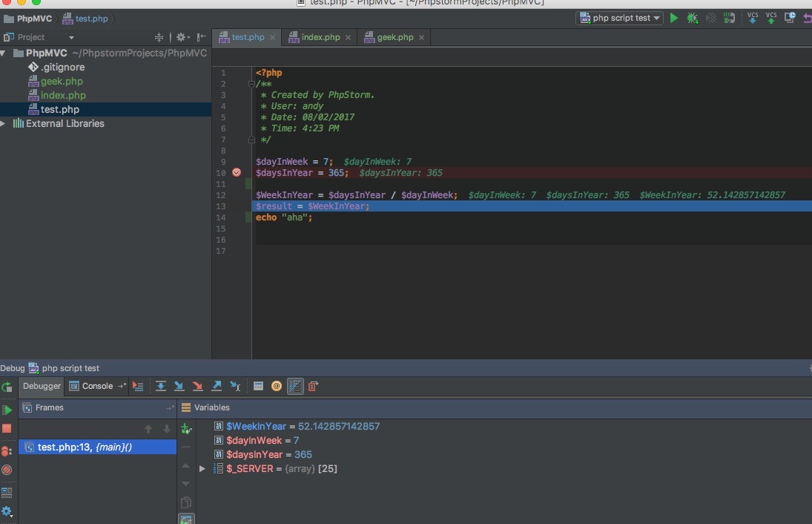Force Step Into with the red arrow
Screen dimensions: 812x524
coord(197,386)
